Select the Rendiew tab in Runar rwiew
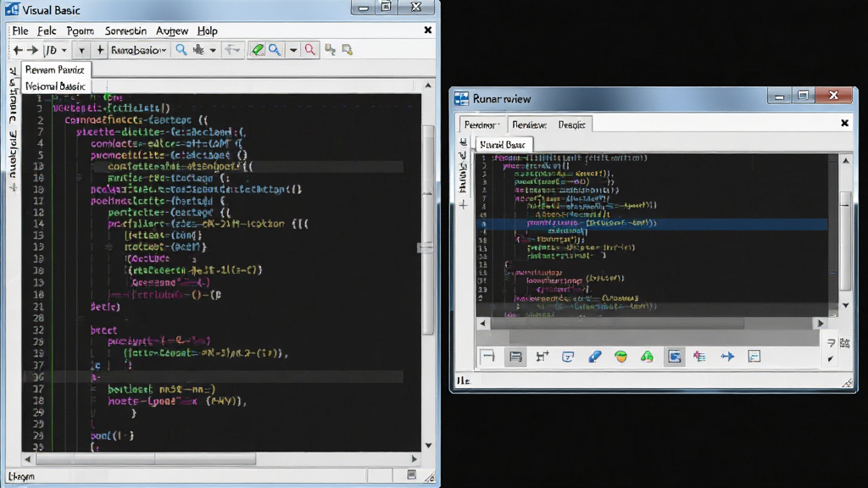868x488 pixels. coord(529,125)
